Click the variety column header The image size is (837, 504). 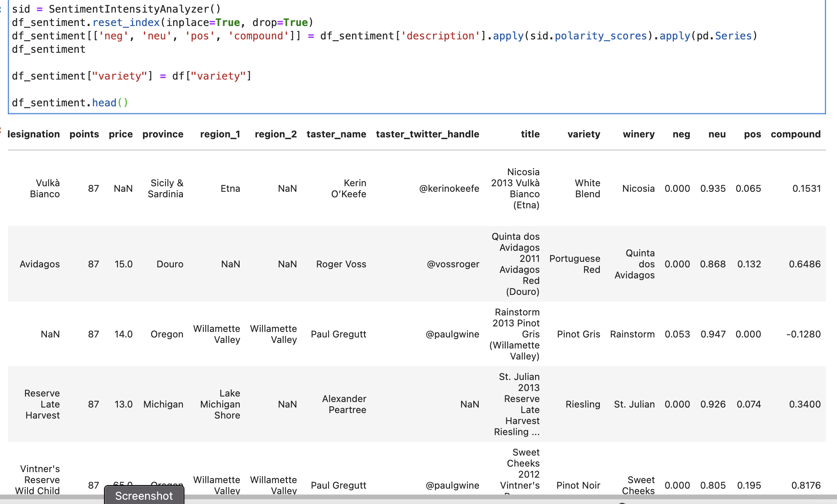pos(584,134)
